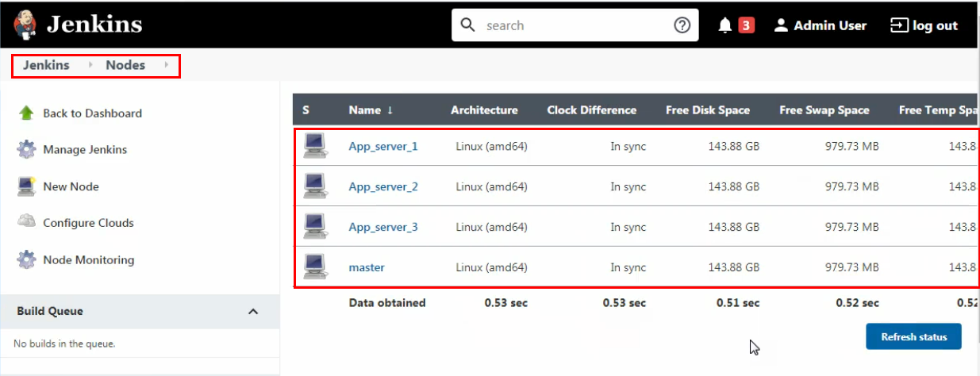Click Linux (amd64) in master row
This screenshot has height=376, width=980.
click(x=491, y=268)
